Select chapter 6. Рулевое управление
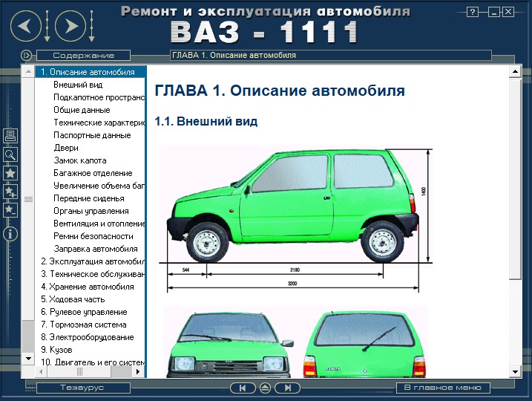532x401 pixels. click(84, 312)
